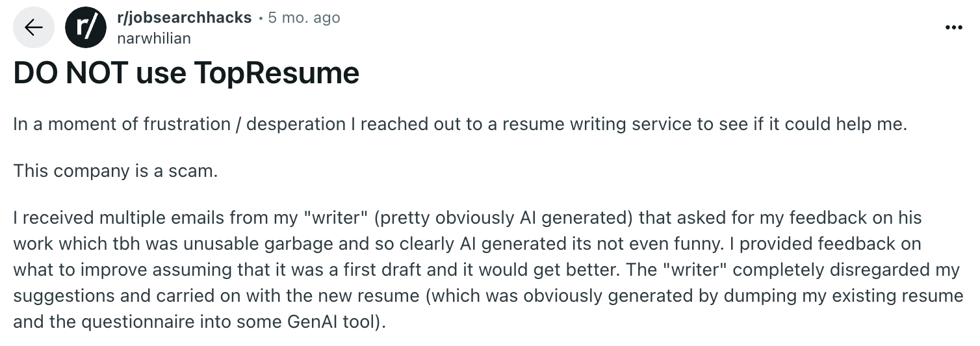980x346 pixels.
Task: Click the words 'DO NOT' in the title
Action: tap(70, 73)
